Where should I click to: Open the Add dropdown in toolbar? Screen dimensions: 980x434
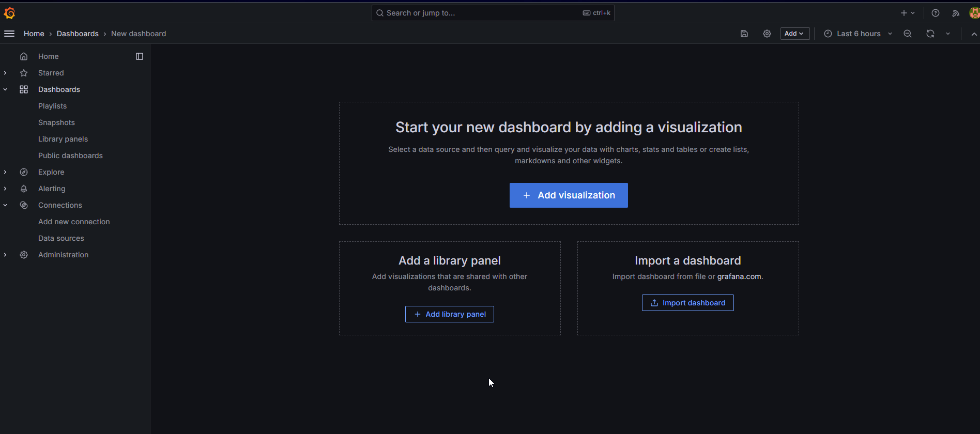pyautogui.click(x=794, y=34)
